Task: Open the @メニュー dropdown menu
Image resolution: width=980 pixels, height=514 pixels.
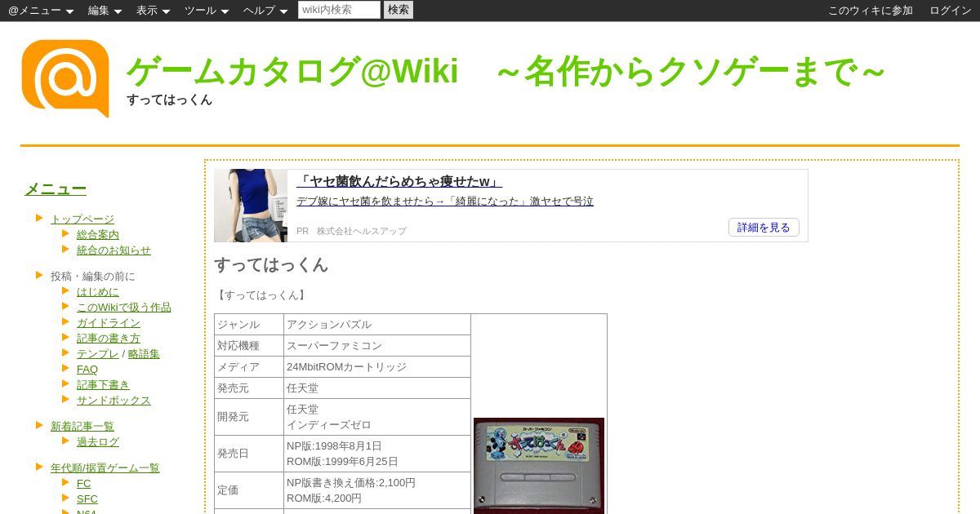Action: coord(41,11)
